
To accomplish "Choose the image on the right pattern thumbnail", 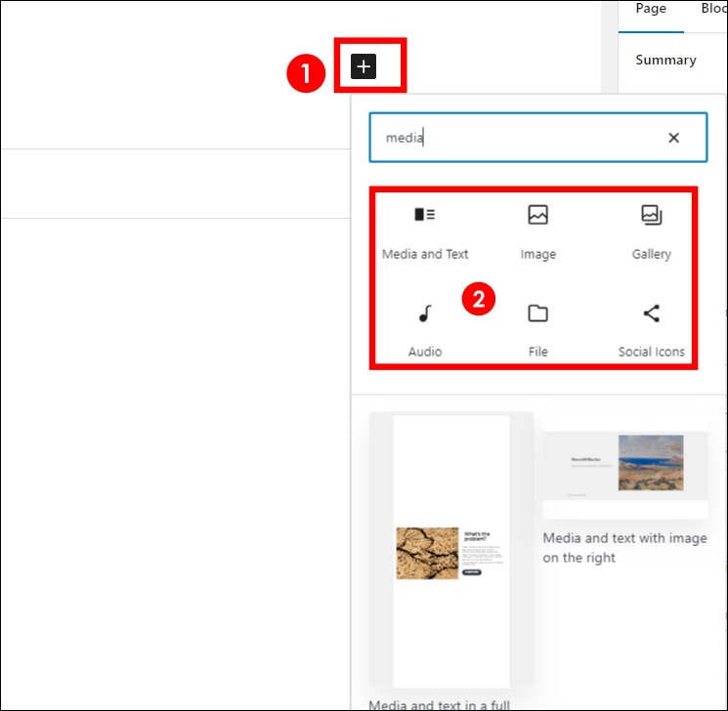I will [625, 466].
